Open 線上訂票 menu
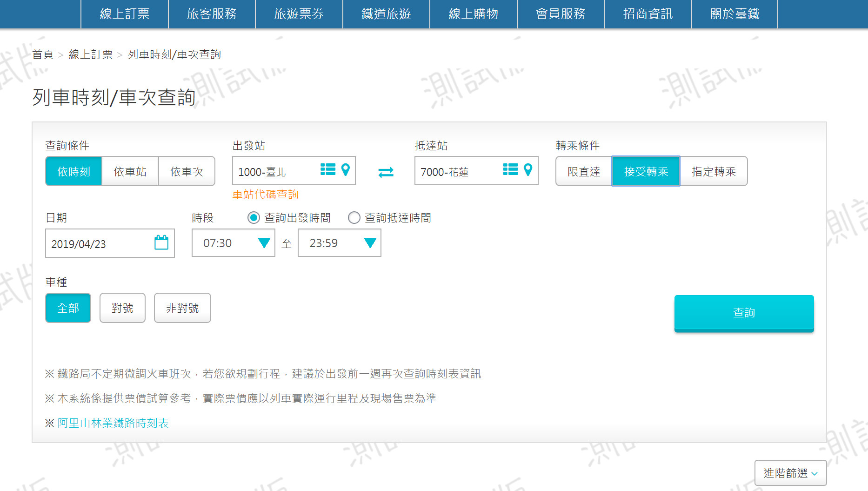 (x=125, y=14)
